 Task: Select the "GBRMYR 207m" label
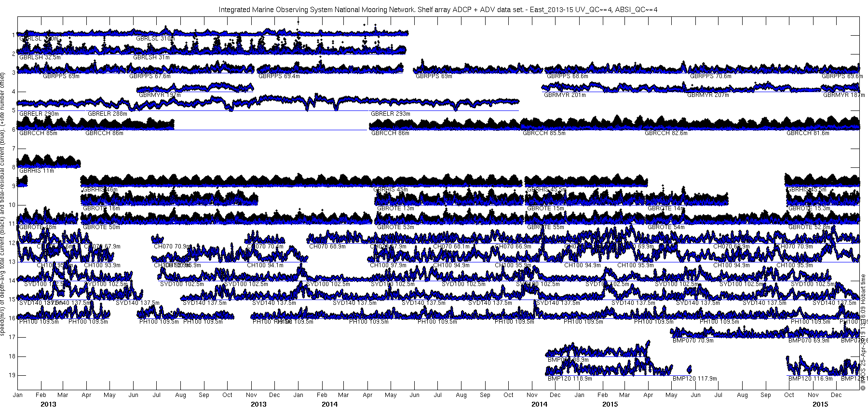pyautogui.click(x=708, y=95)
